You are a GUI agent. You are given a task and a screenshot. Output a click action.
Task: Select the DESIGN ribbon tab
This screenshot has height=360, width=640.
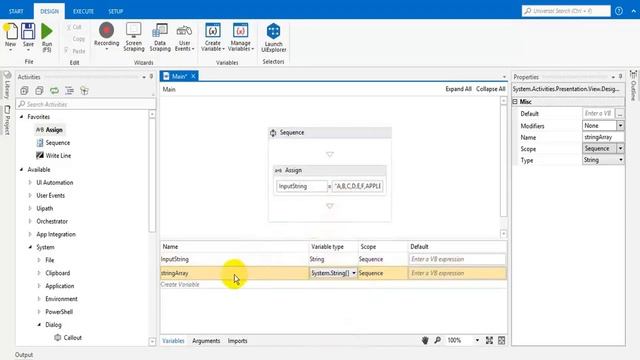(x=49, y=11)
